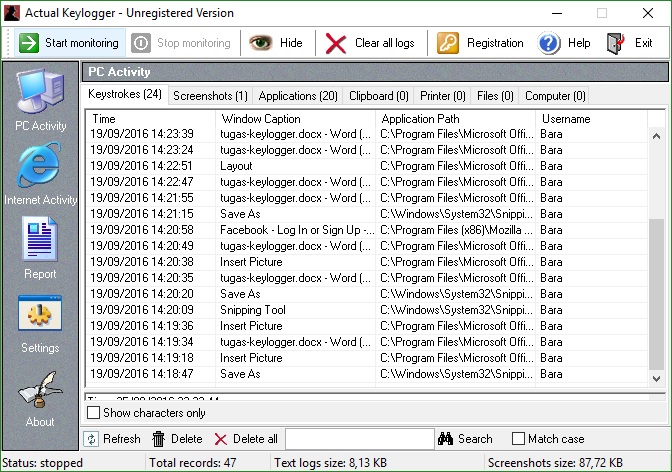Select the Save As row at 14:20:20
This screenshot has height=472, width=672.
coord(367,294)
